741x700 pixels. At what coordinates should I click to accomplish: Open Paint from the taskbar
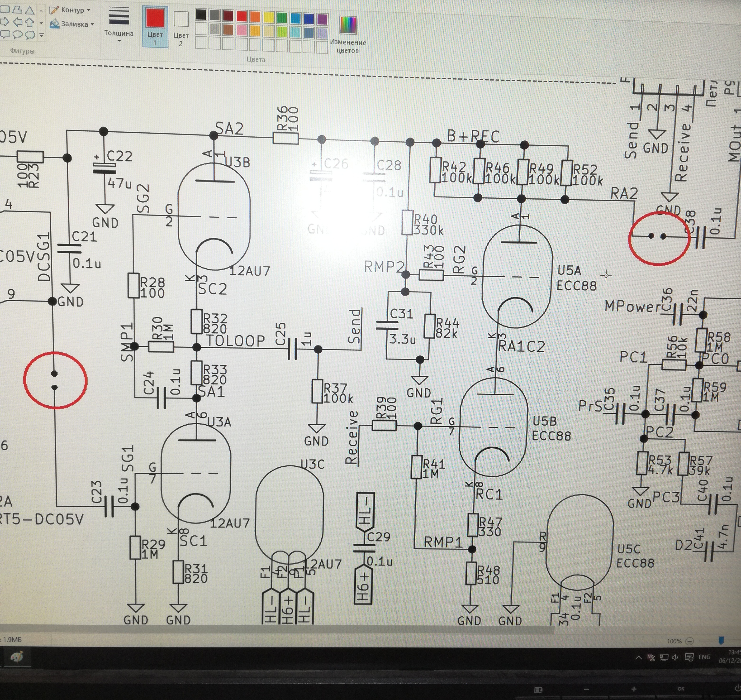[x=16, y=657]
